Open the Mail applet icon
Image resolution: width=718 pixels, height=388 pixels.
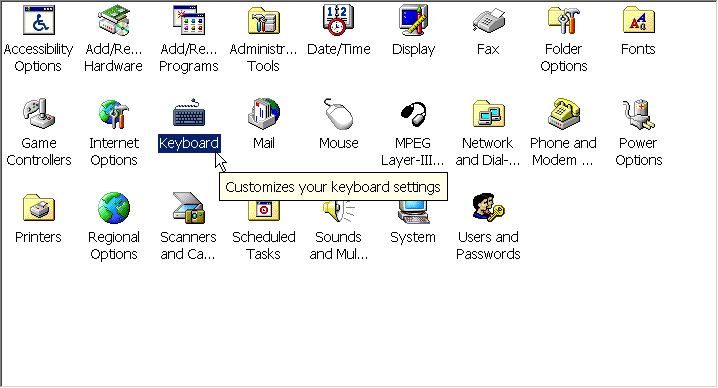[263, 114]
